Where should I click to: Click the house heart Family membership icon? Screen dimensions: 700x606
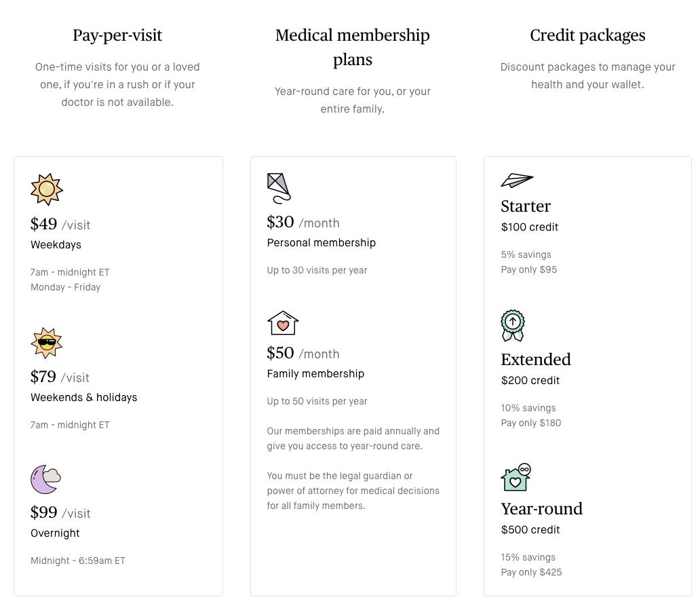283,323
